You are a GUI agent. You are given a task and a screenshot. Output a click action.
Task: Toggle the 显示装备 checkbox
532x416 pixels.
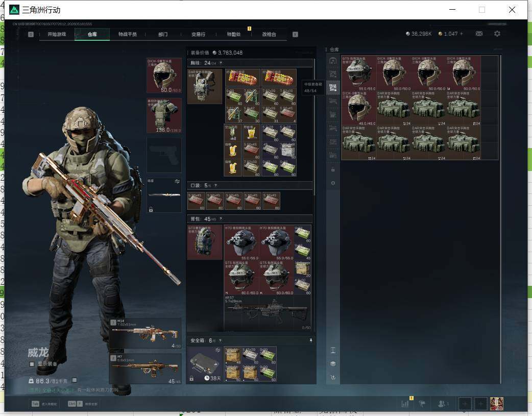(x=32, y=364)
